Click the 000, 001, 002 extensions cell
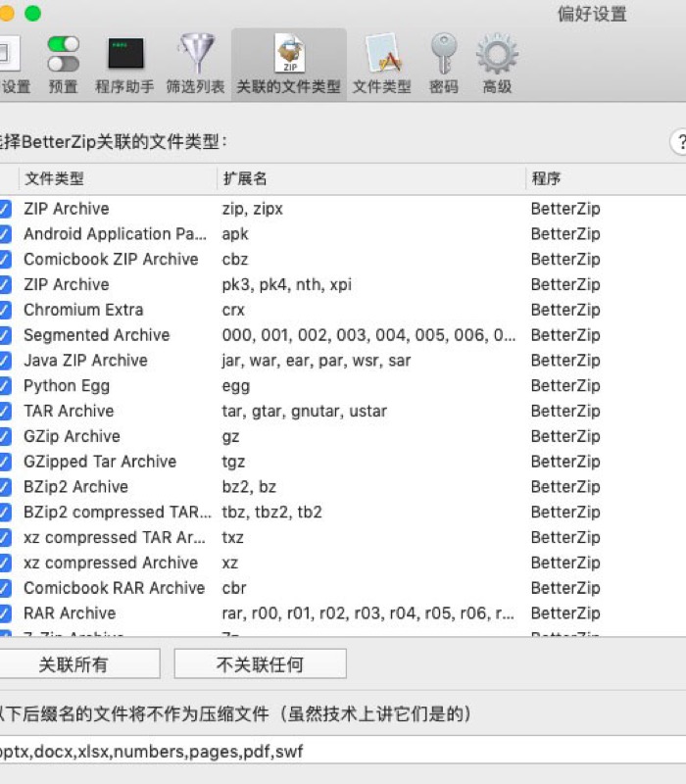Image resolution: width=686 pixels, height=784 pixels. (369, 335)
